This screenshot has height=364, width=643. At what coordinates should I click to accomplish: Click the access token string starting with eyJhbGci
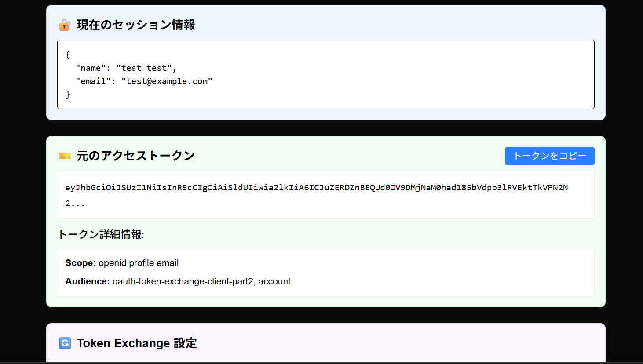(317, 188)
